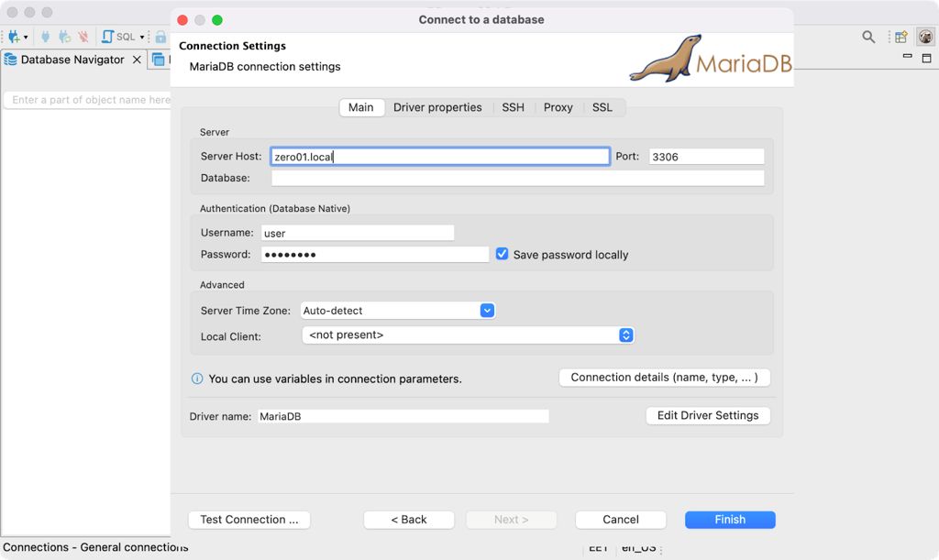The image size is (939, 560).
Task: Click the Finish button
Action: pos(730,520)
